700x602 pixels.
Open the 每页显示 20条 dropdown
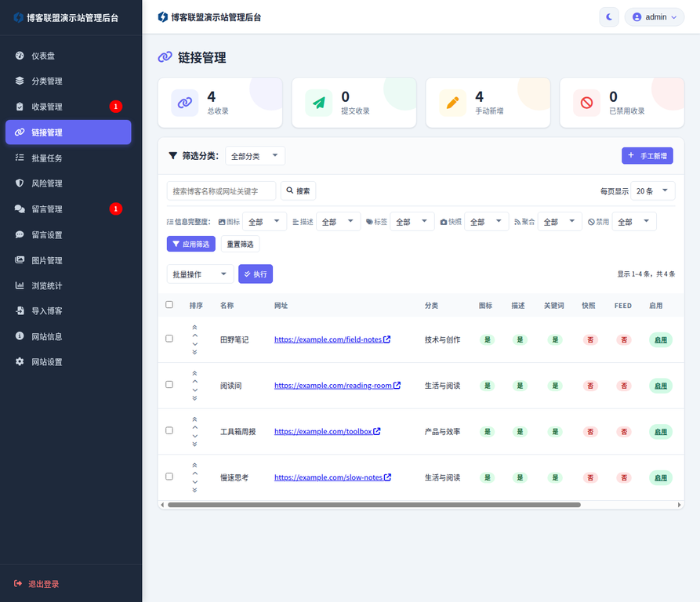point(653,191)
